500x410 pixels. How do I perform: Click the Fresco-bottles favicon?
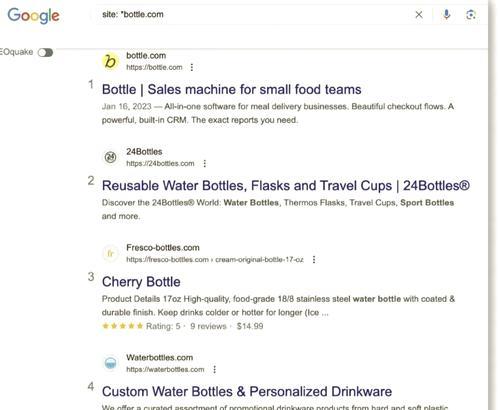110,253
